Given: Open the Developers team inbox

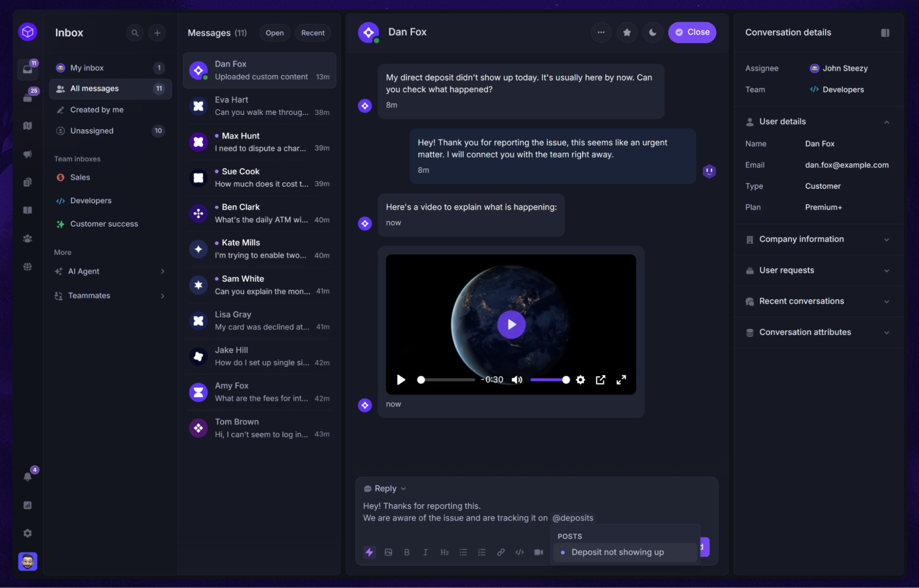Looking at the screenshot, I should click(91, 200).
